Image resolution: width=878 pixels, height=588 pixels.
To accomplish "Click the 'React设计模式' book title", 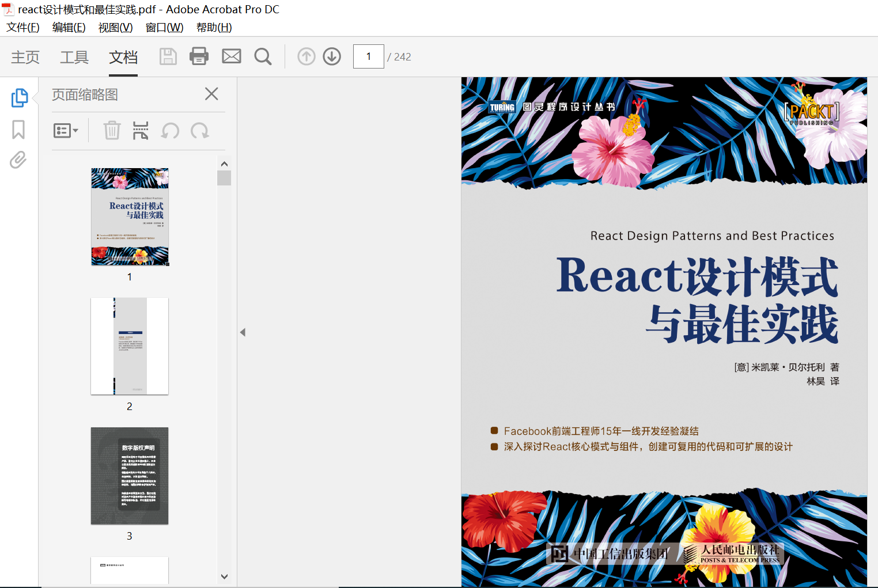I will point(697,276).
